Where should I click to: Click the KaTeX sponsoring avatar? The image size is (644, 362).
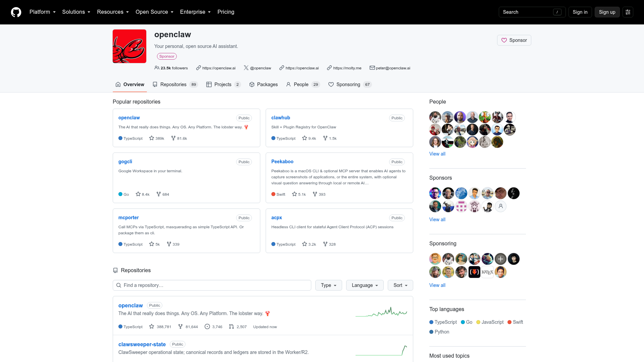coord(487,272)
